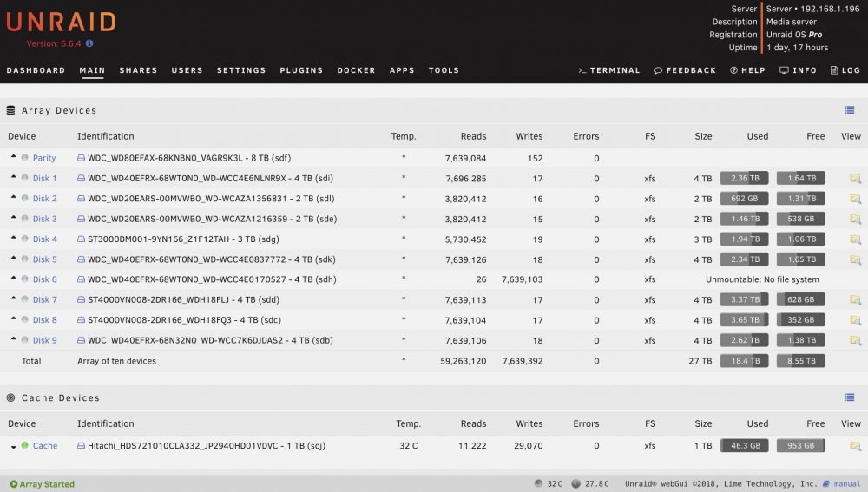Viewport: 868px width, 492px height.
Task: Click 'Unmountable: No file system' text
Action: 762,279
